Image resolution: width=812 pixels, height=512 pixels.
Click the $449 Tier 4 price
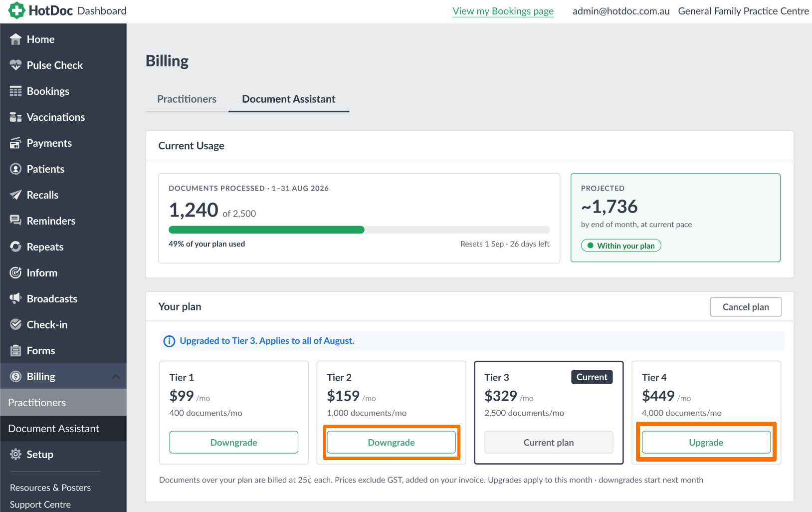click(658, 396)
